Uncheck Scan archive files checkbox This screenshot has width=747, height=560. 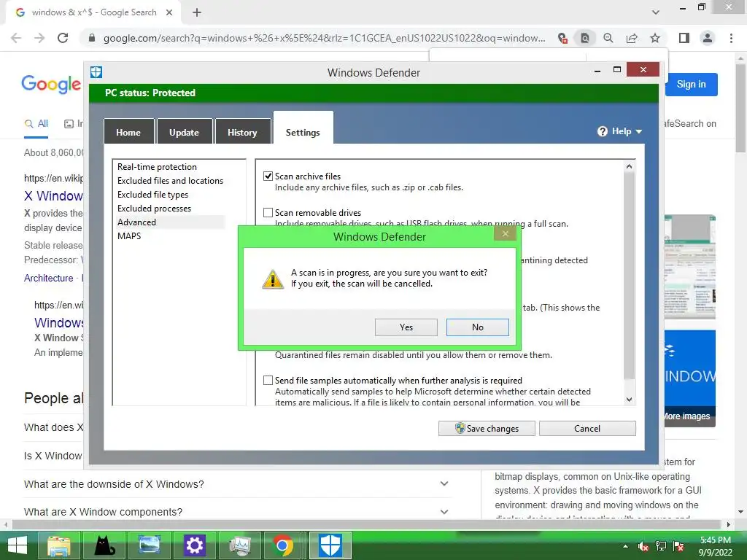pyautogui.click(x=268, y=176)
